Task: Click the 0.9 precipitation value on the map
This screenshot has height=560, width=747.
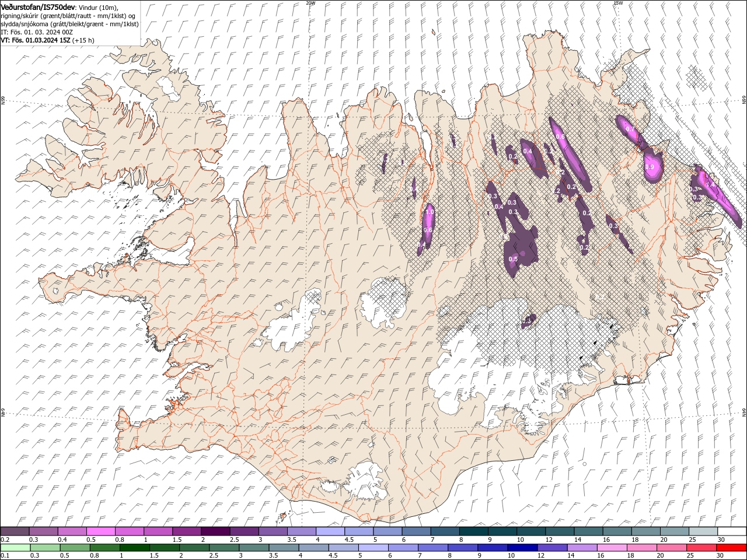Action: point(650,167)
